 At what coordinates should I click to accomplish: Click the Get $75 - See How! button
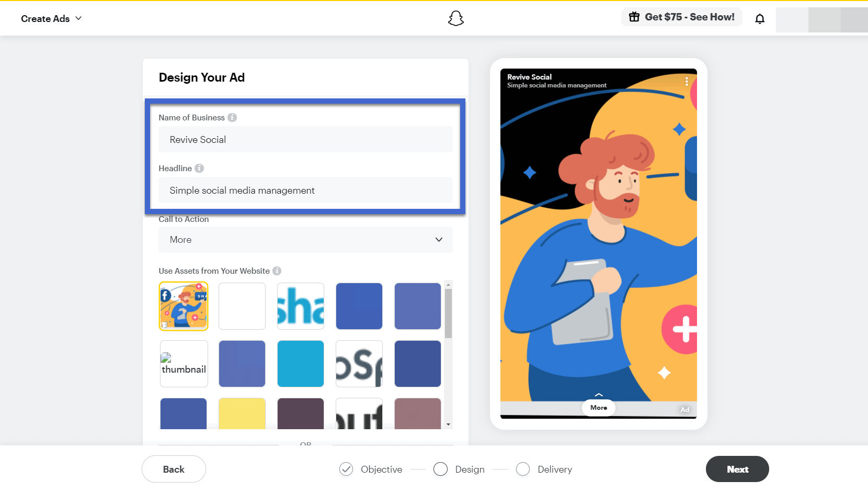(x=681, y=17)
